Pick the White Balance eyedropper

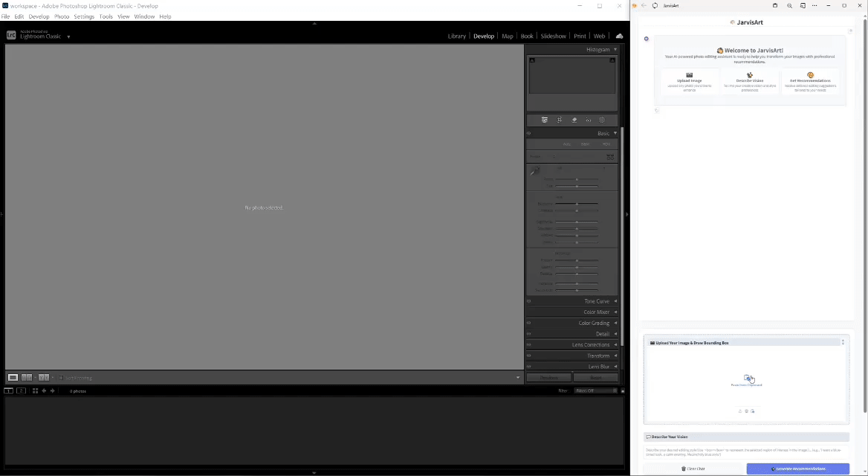pos(534,170)
